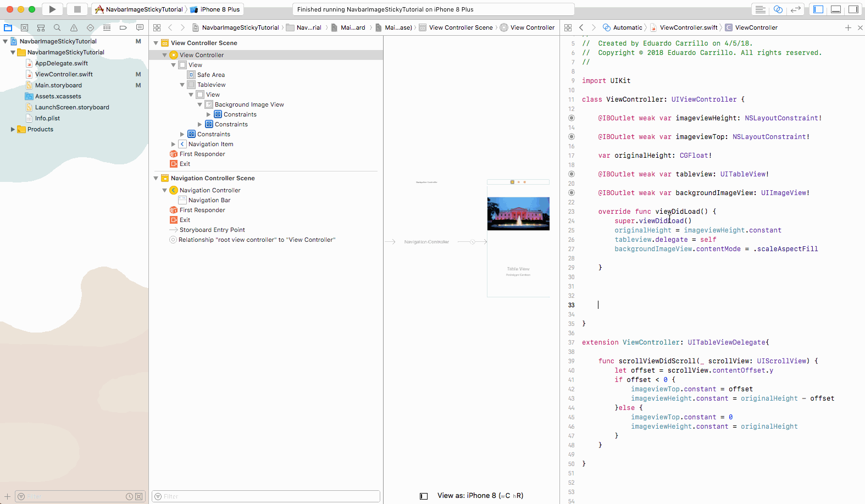Viewport: 865px width, 504px height.
Task: Open the Test navigator
Action: 90,27
